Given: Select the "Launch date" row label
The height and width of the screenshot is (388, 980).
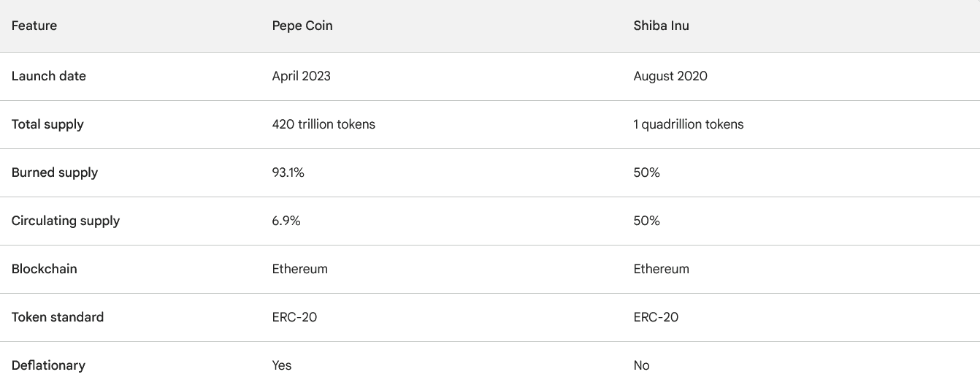Looking at the screenshot, I should pyautogui.click(x=49, y=76).
